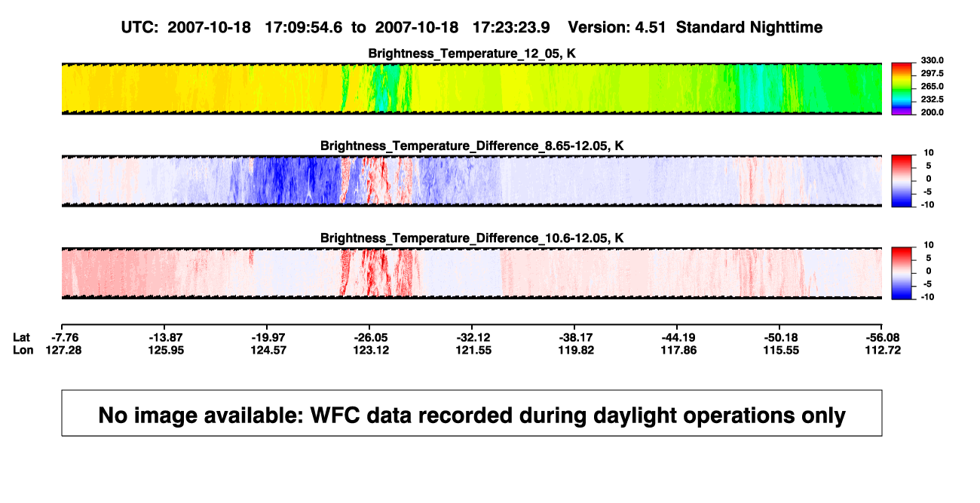
Task: Click longitude value 117.86
Action: [678, 350]
